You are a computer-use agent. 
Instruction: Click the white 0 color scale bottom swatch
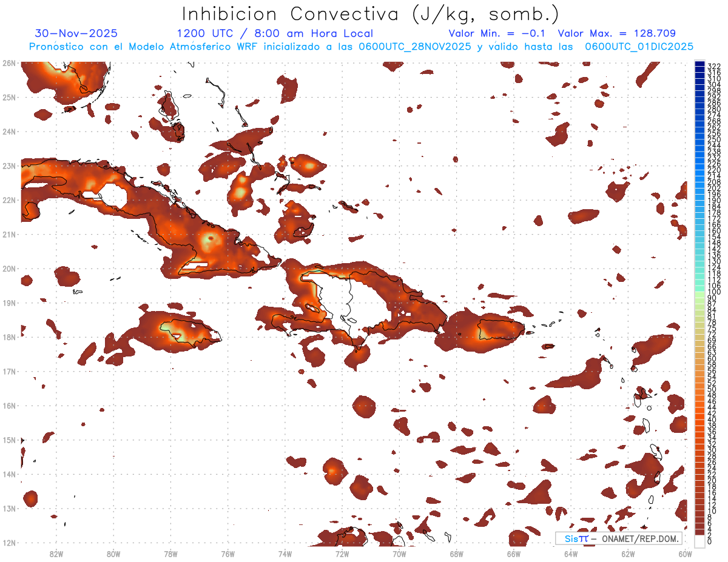[700, 542]
